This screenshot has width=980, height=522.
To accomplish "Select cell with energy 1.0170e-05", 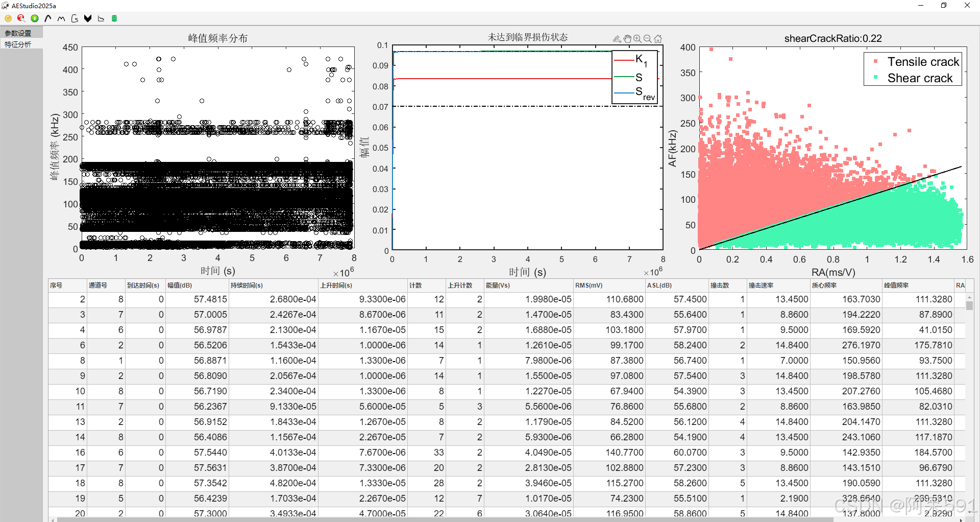I will click(x=529, y=499).
